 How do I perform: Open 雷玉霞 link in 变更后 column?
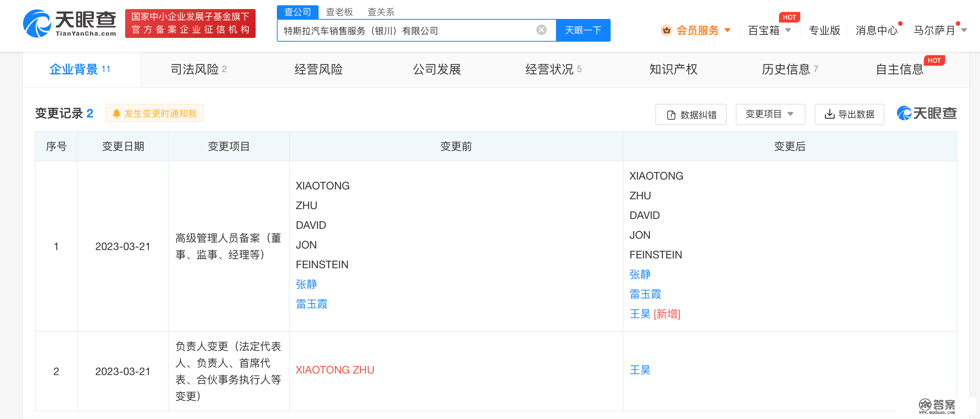pyautogui.click(x=645, y=294)
